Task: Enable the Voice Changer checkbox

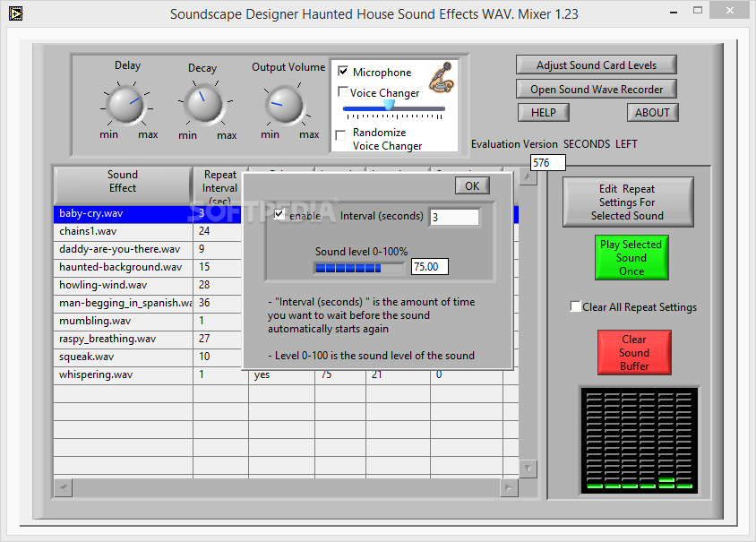Action: [x=343, y=91]
